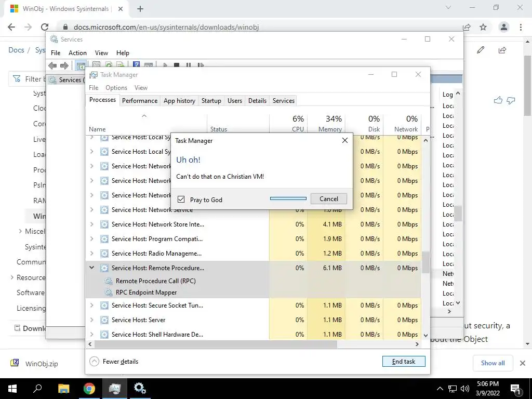The height and width of the screenshot is (399, 532).
Task: Click the network tray icon
Action: (x=453, y=389)
